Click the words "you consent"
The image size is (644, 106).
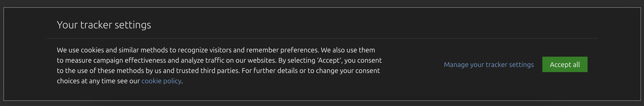pos(363,60)
